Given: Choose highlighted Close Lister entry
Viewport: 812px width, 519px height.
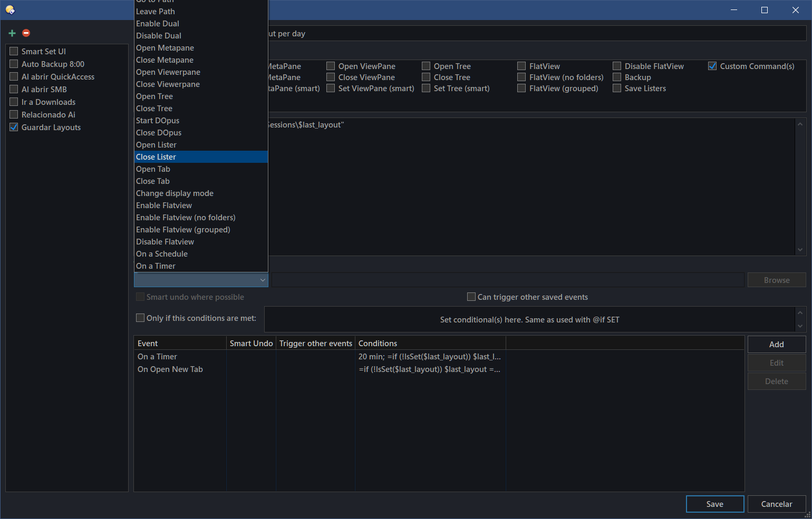Looking at the screenshot, I should click(x=201, y=156).
